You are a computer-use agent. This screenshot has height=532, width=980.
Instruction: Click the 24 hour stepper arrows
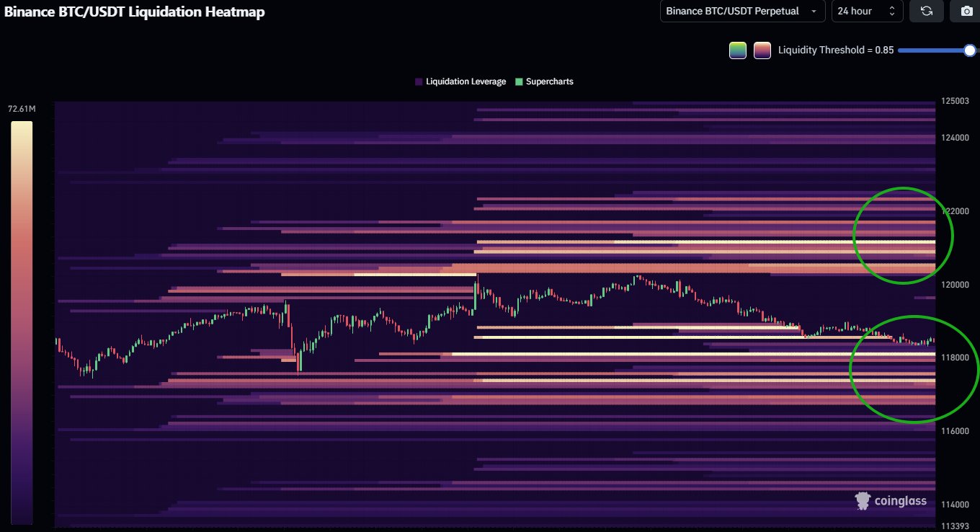pyautogui.click(x=891, y=11)
